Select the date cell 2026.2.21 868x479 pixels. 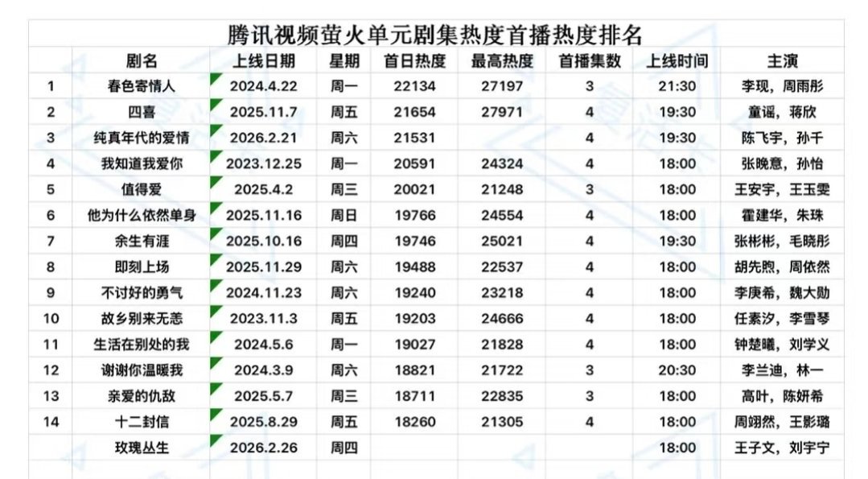click(264, 138)
